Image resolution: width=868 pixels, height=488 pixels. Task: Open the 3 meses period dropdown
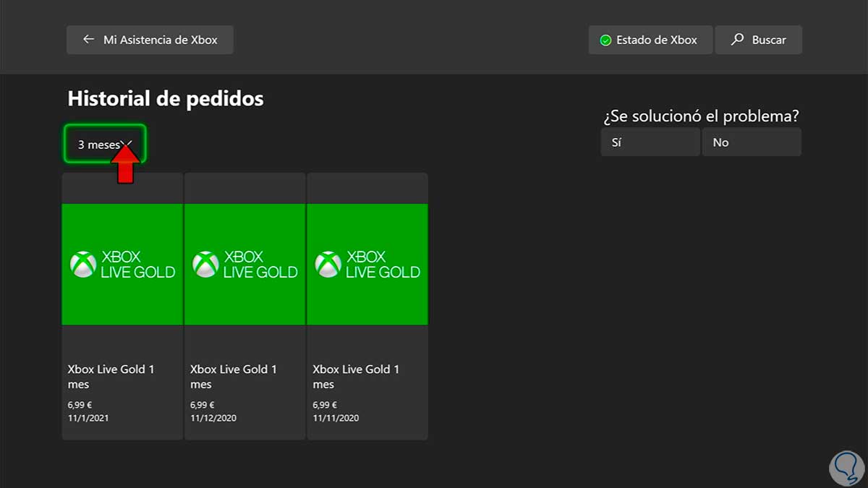click(105, 145)
